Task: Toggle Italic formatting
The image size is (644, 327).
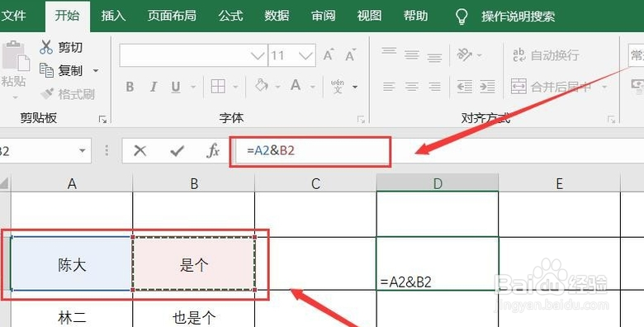Action: [154, 87]
